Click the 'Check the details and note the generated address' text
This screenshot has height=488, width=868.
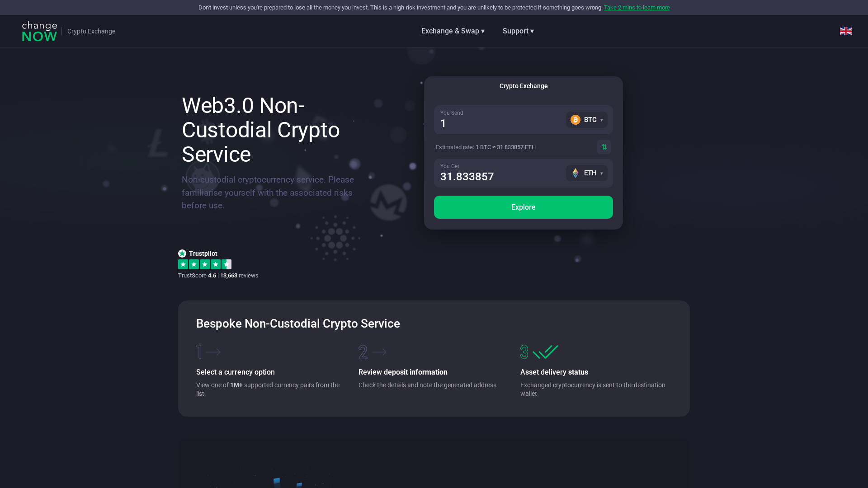pos(427,385)
